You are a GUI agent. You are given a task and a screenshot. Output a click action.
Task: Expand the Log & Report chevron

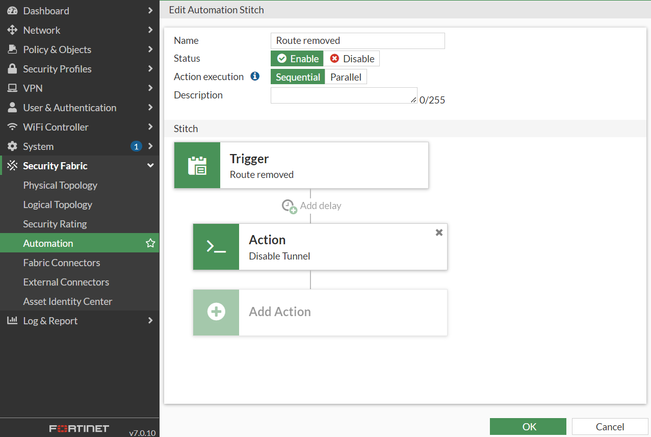(x=150, y=320)
